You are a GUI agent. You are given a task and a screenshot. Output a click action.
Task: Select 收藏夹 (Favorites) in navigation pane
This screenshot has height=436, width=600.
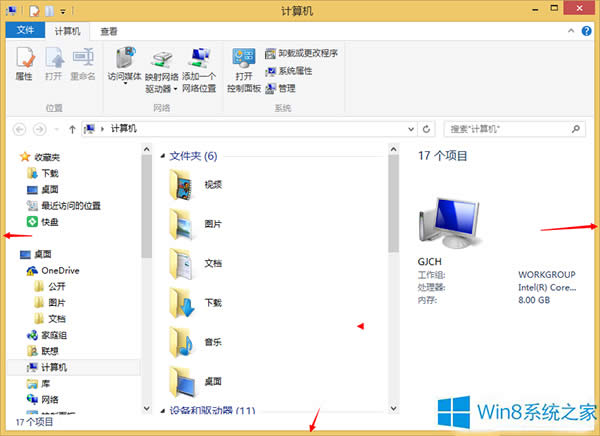pos(41,157)
